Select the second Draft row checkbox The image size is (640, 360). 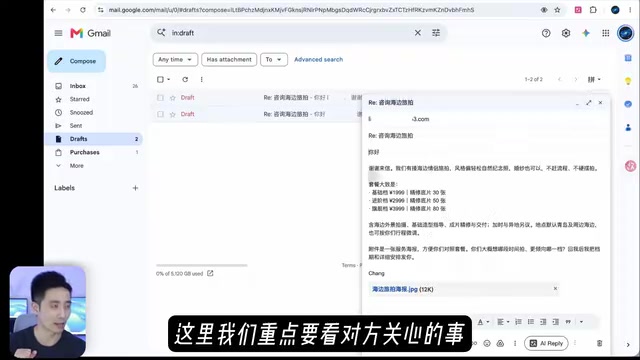coord(160,114)
